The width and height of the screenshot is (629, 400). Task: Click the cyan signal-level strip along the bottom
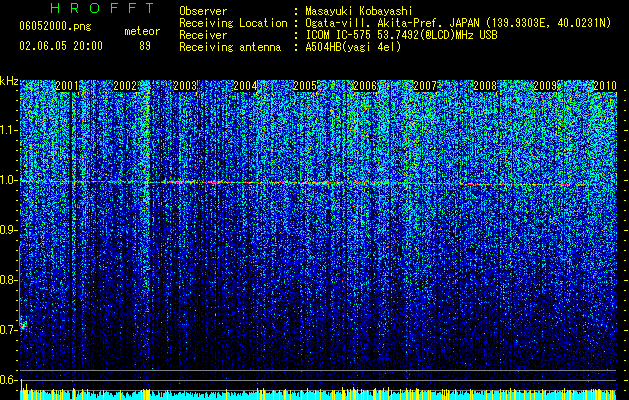[318, 395]
